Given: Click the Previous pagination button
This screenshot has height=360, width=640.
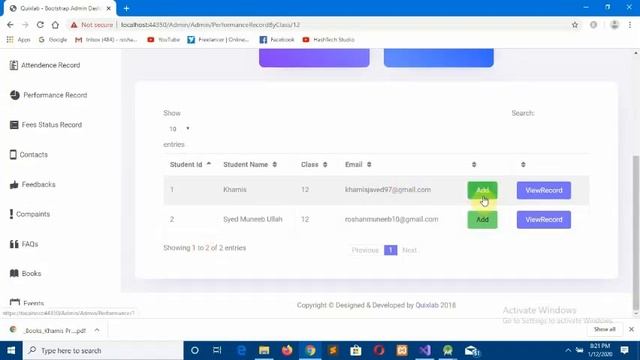Looking at the screenshot, I should click(365, 250).
